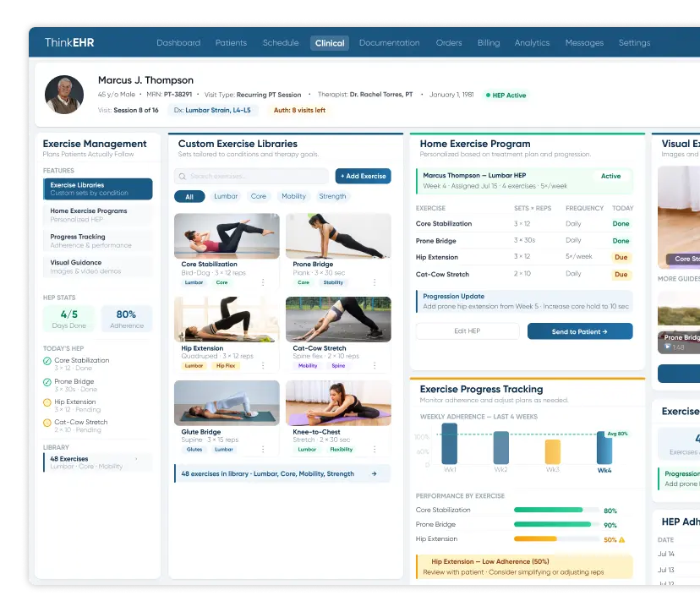Select the Mobility filter chip
The image size is (700, 612).
click(x=293, y=196)
